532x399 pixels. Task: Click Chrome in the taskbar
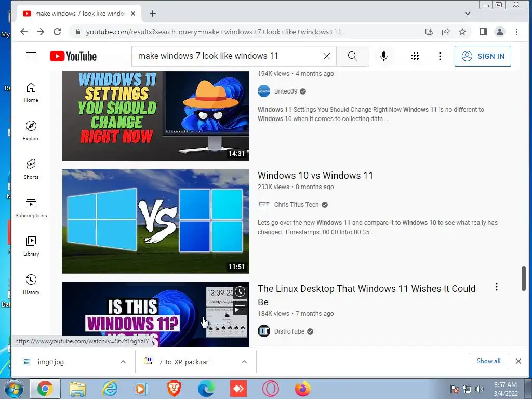pyautogui.click(x=45, y=389)
